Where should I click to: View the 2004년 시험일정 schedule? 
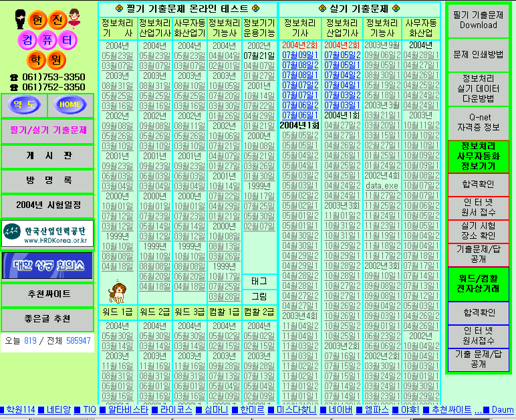(47, 205)
